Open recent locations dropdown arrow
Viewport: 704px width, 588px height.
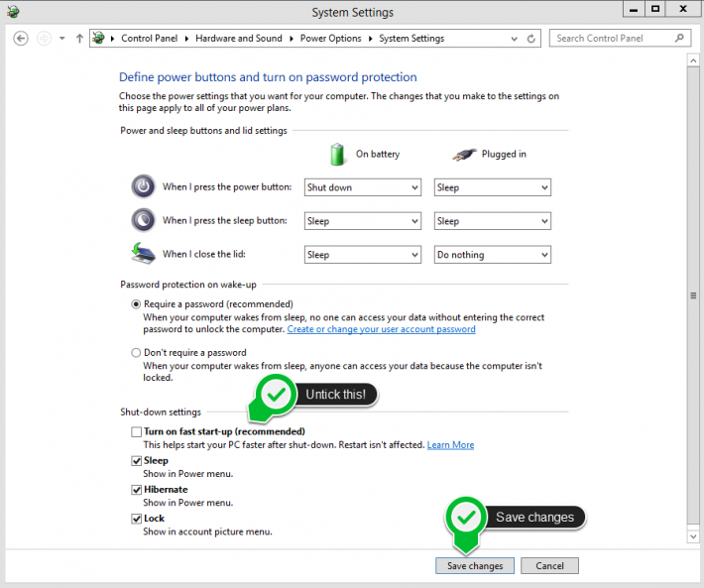pyautogui.click(x=61, y=39)
